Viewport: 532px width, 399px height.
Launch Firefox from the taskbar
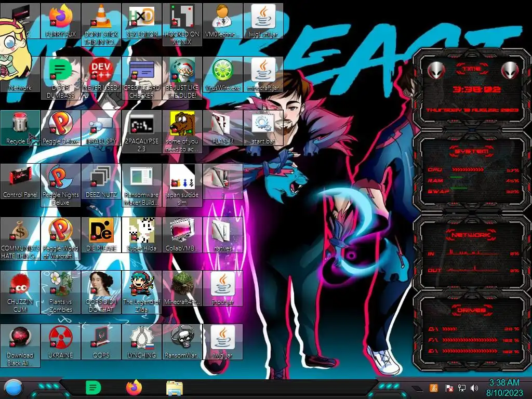pyautogui.click(x=134, y=388)
